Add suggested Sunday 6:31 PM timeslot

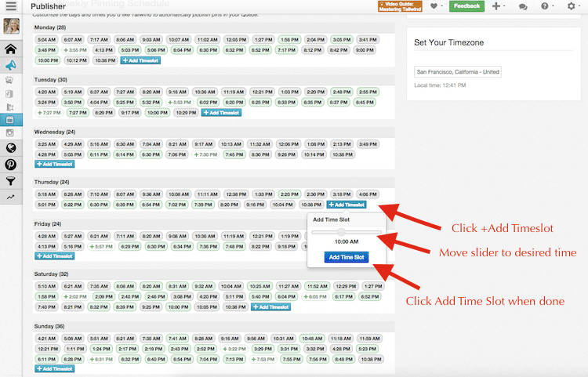(101, 359)
